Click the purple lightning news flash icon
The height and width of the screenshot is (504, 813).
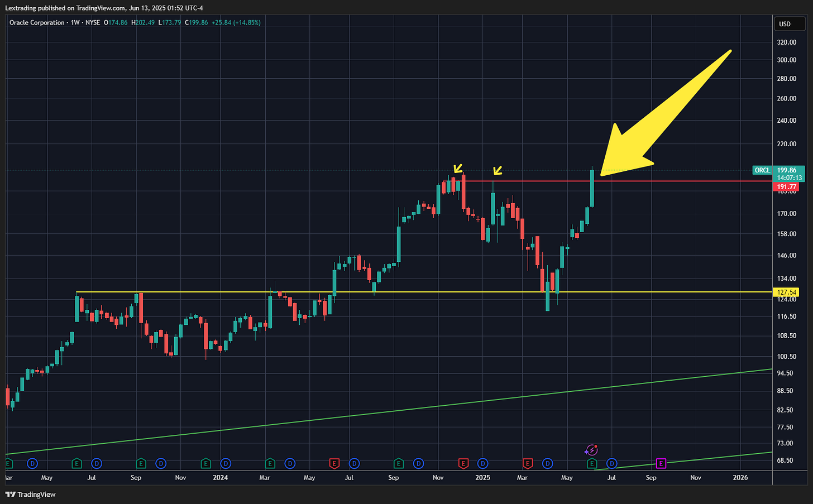pos(591,449)
